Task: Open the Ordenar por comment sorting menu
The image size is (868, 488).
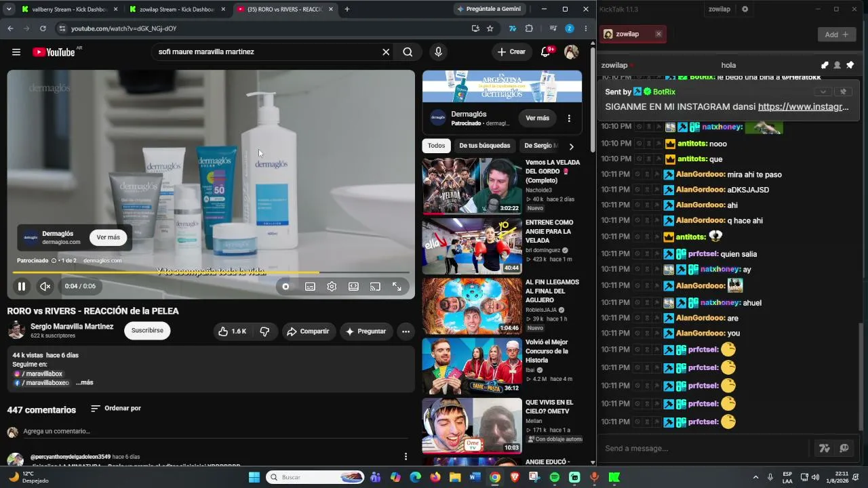Action: (116, 409)
